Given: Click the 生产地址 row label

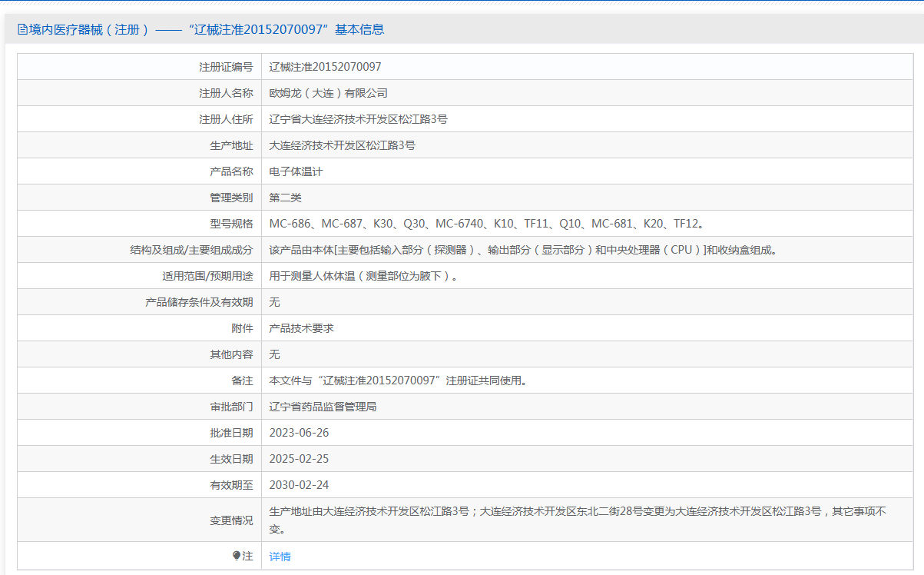Looking at the screenshot, I should [x=231, y=145].
